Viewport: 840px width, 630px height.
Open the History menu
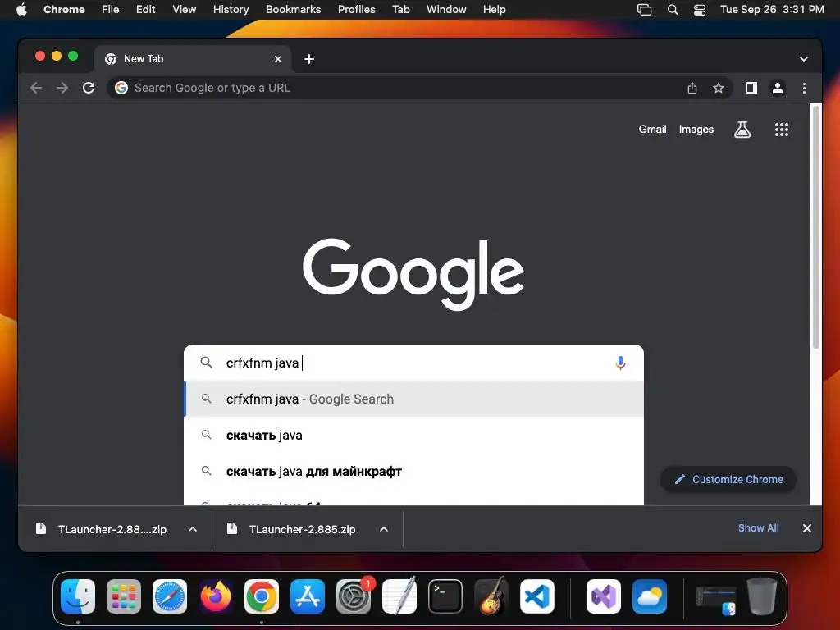point(231,10)
